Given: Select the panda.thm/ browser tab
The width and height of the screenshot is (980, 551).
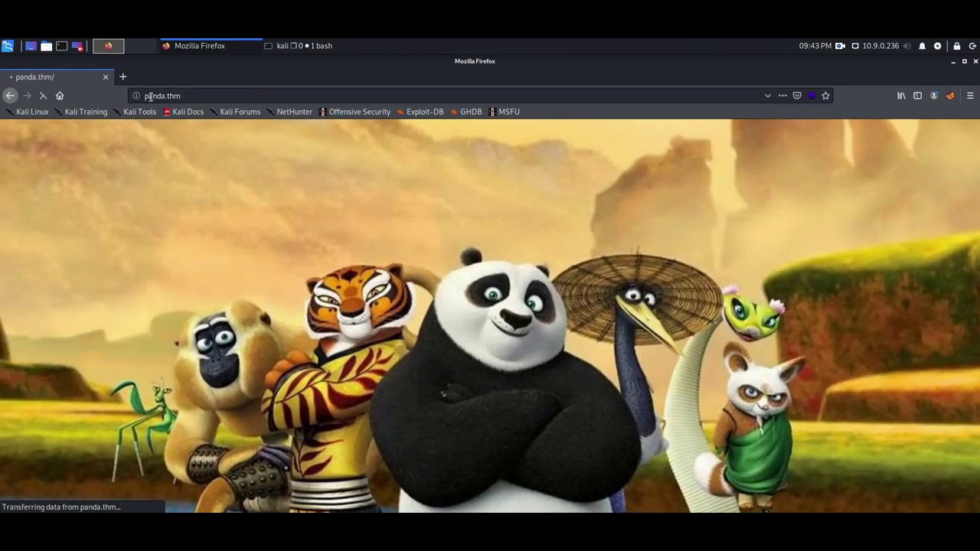Looking at the screenshot, I should click(57, 77).
